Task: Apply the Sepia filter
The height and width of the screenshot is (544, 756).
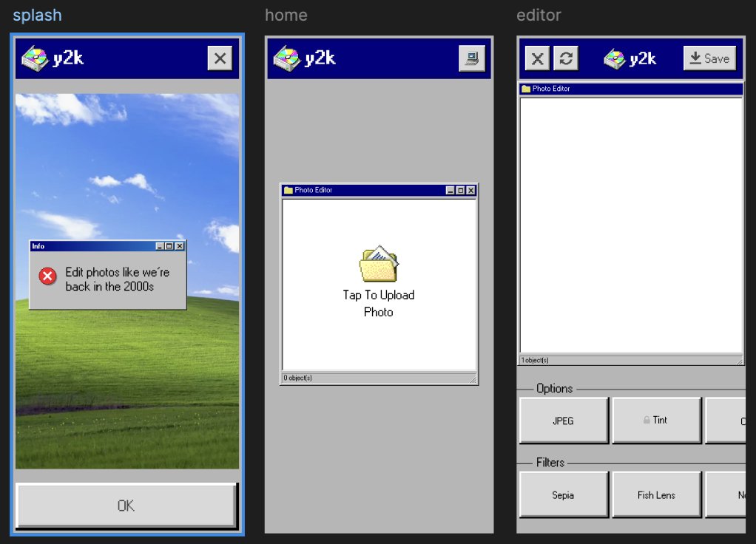Action: tap(564, 495)
